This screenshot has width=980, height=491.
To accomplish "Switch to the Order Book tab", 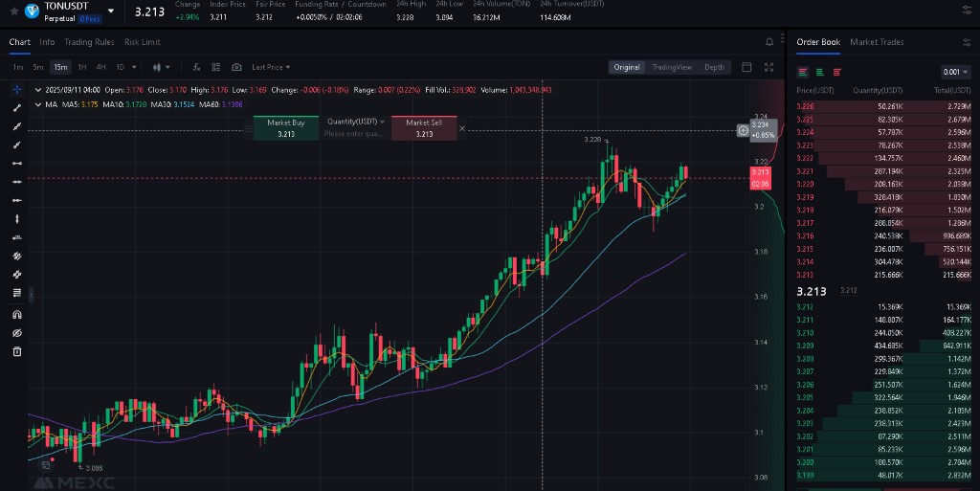I will (x=818, y=42).
